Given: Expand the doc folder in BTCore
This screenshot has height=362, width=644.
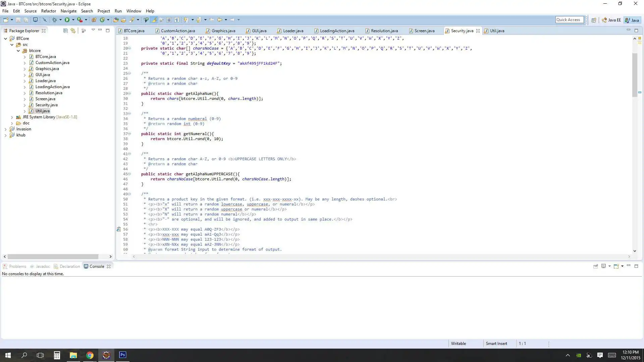Looking at the screenshot, I should pyautogui.click(x=11, y=123).
